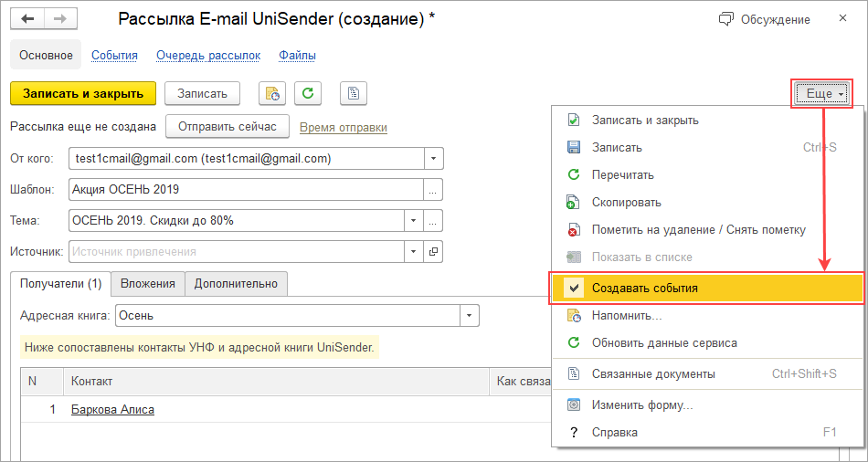
Task: Click the ellipsis button next to Шаблон field
Action: pyautogui.click(x=434, y=190)
